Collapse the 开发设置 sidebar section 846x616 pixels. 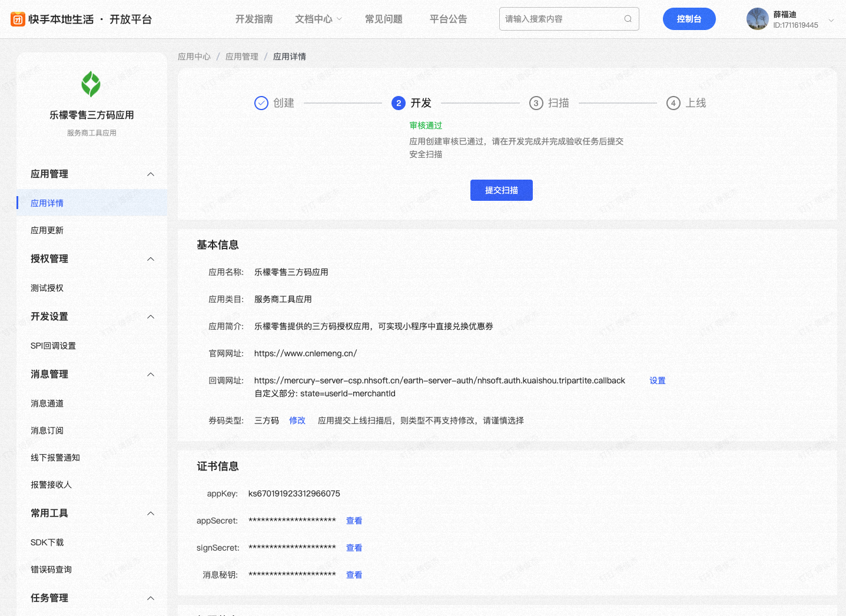pos(151,317)
